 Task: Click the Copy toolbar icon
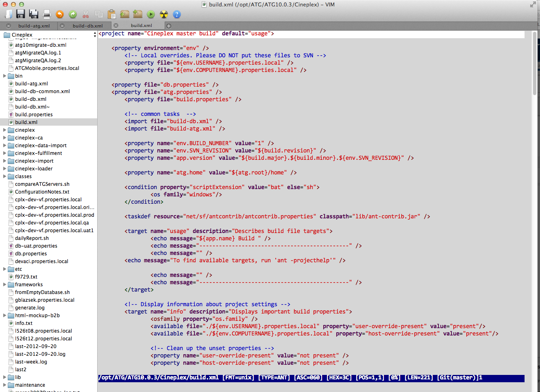99,14
